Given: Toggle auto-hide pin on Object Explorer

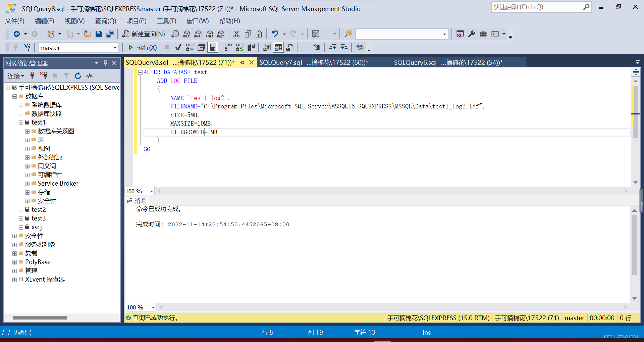Looking at the screenshot, I should pyautogui.click(x=105, y=63).
